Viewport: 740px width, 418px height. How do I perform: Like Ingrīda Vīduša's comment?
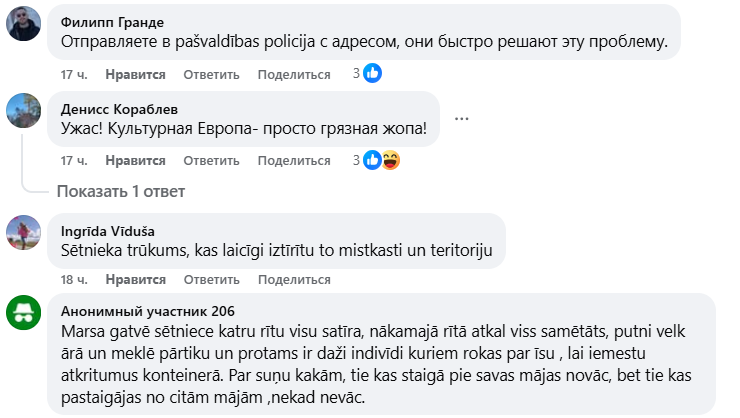135,281
